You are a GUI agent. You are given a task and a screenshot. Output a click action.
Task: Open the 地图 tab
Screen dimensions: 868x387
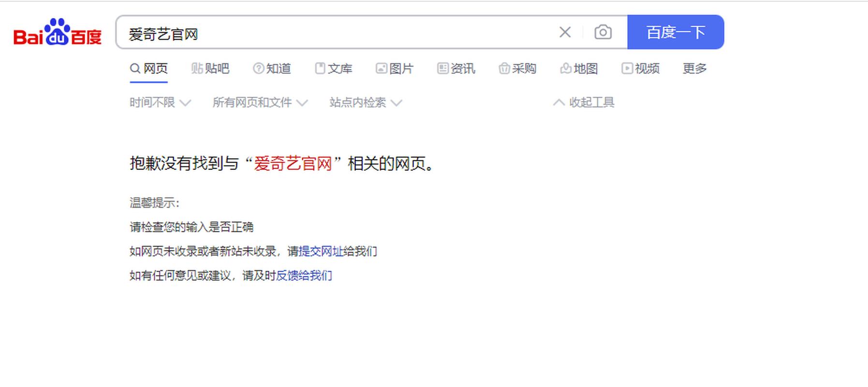(579, 69)
